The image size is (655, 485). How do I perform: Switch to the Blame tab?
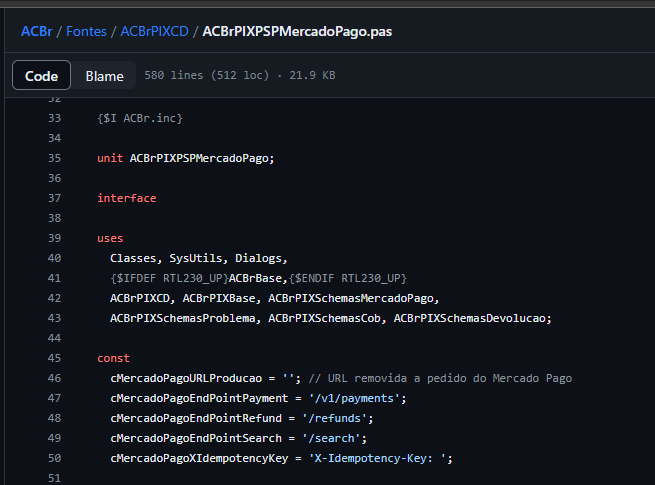tap(104, 76)
